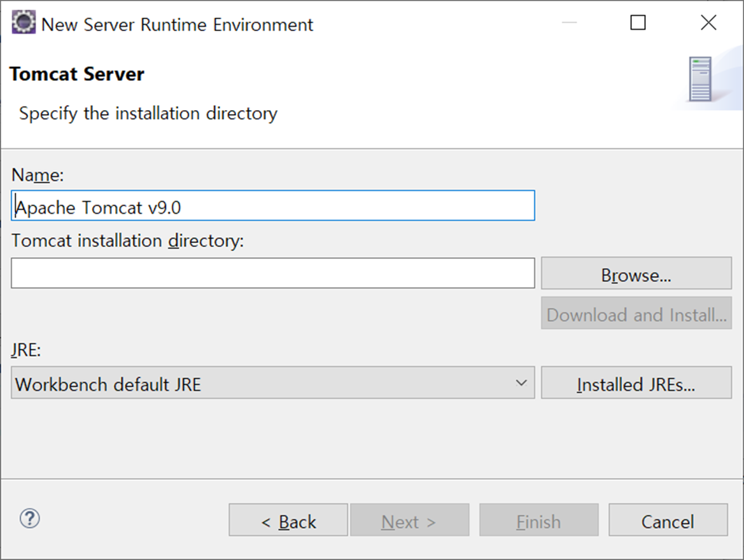Click the "Tomcat Server" heading text

pos(77,74)
